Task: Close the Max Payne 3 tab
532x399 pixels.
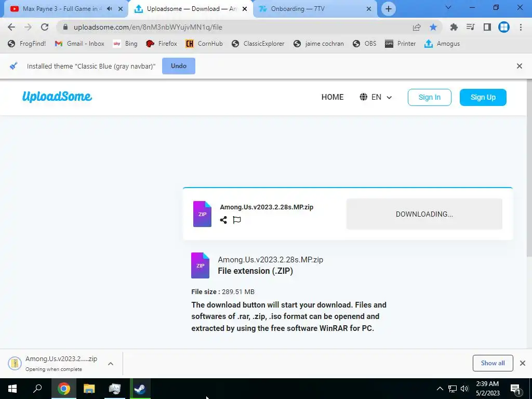Action: tap(121, 9)
